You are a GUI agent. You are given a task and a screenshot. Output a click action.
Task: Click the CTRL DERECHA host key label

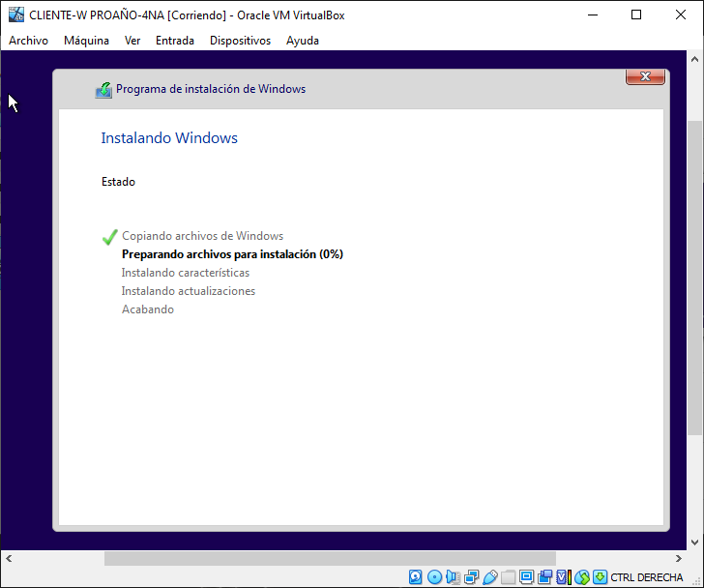tap(647, 577)
